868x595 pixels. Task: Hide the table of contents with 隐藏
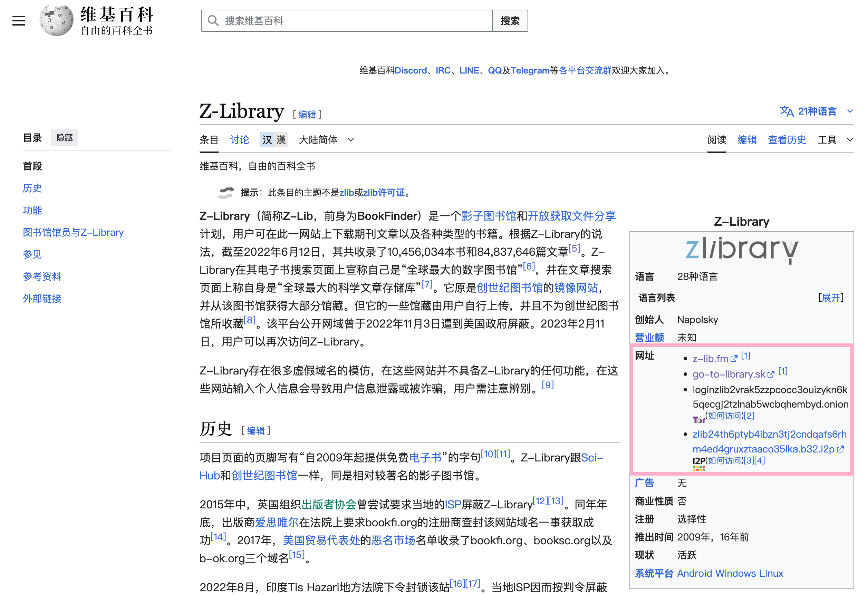(x=64, y=138)
